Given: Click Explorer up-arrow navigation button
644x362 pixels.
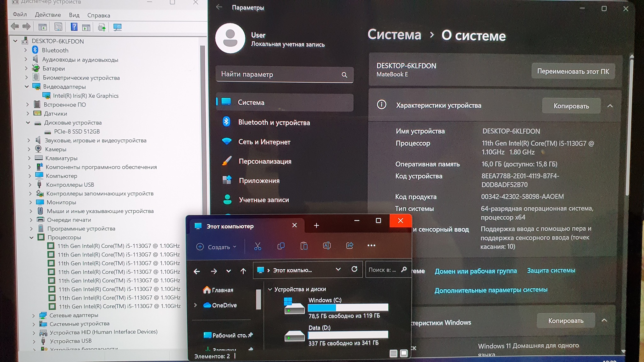Looking at the screenshot, I should click(243, 271).
